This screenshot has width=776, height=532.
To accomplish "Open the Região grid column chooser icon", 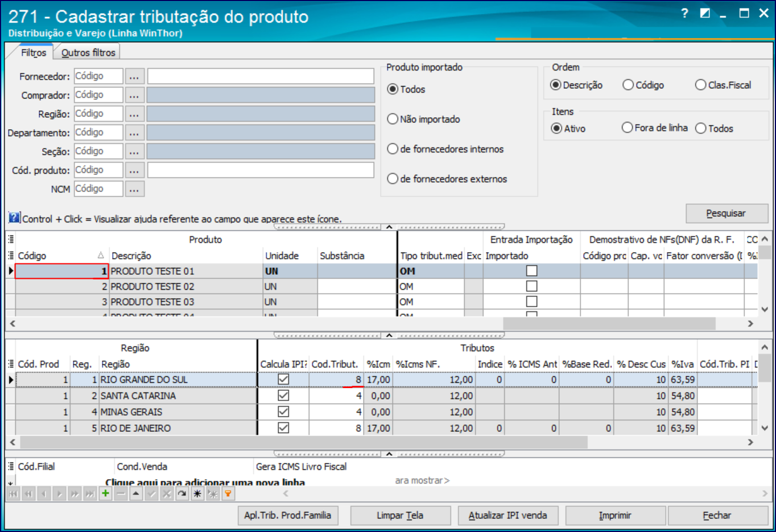I will click(x=11, y=364).
